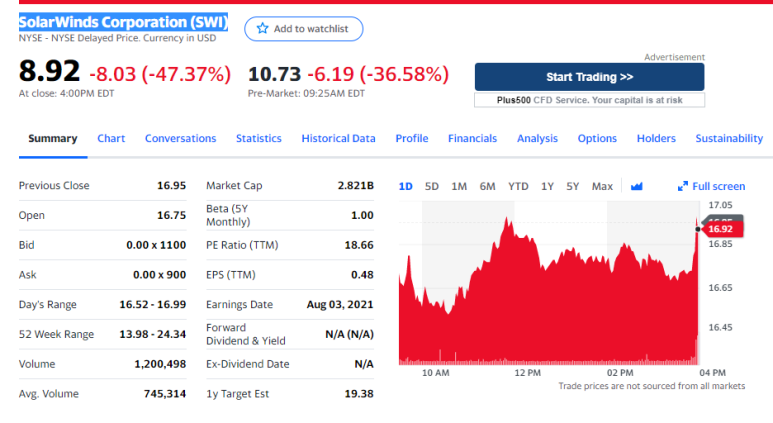Go to the Statistics tab

(x=259, y=139)
